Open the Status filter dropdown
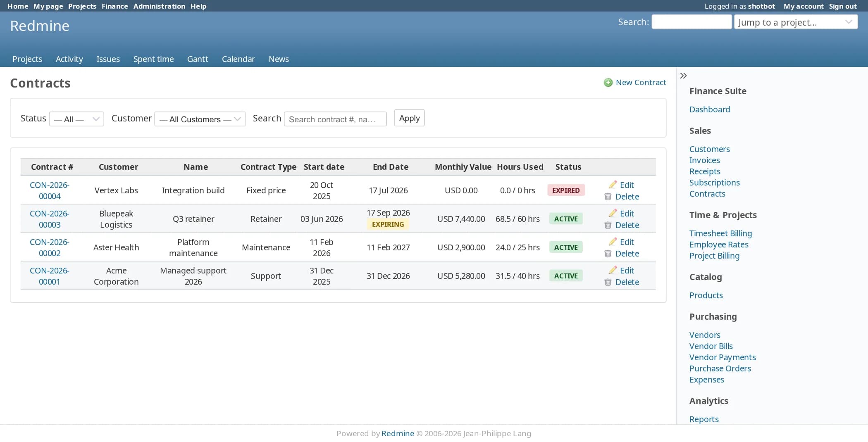Image resolution: width=868 pixels, height=442 pixels. tap(76, 119)
